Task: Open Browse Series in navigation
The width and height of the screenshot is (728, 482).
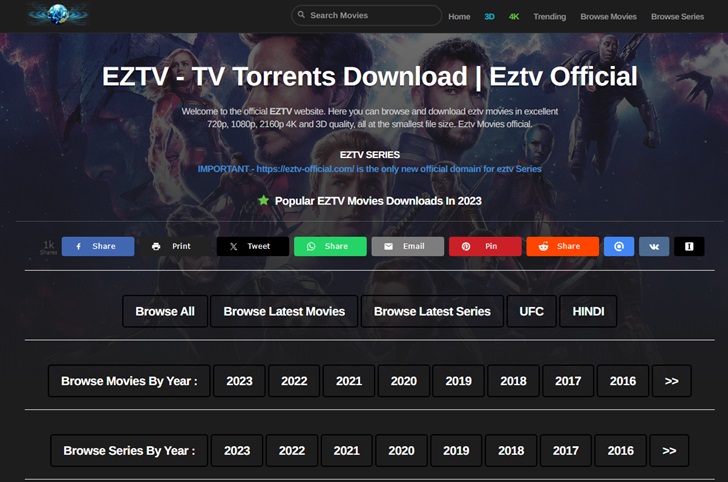Action: coord(677,17)
